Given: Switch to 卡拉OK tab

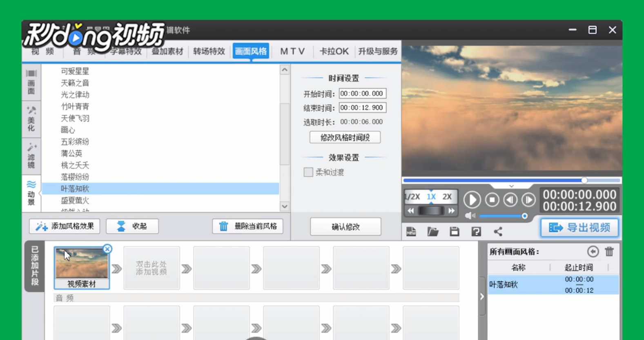Looking at the screenshot, I should point(334,51).
